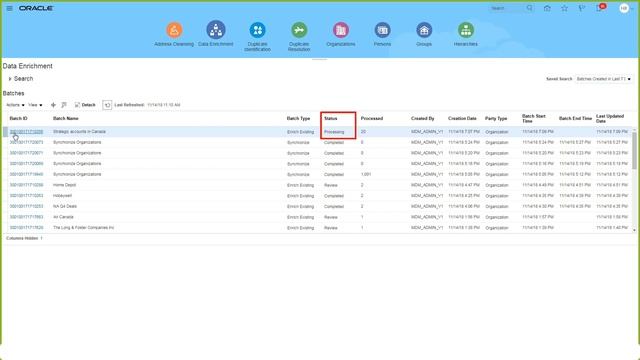The image size is (640, 360).
Task: Expand the Search section
Action: (x=10, y=79)
